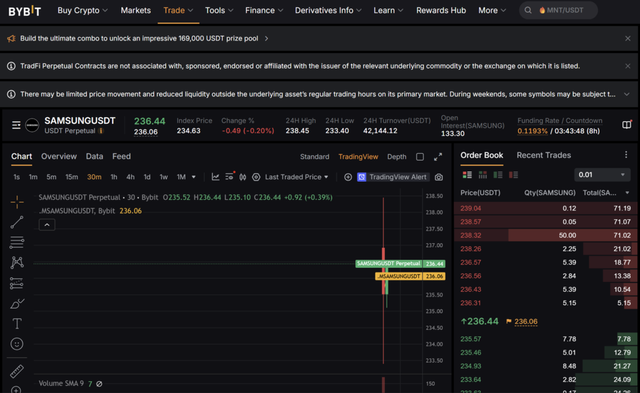
Task: Select the 1h timeframe
Action: [x=114, y=177]
